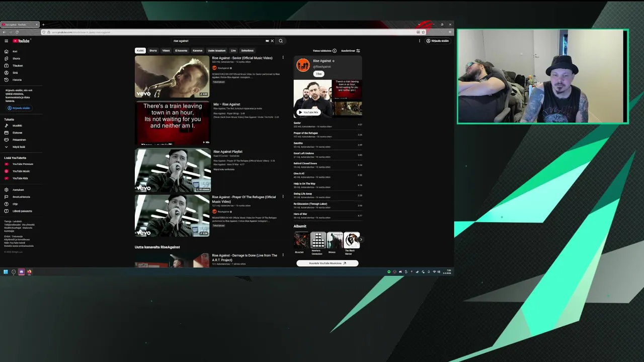Screen dimensions: 644x362
Task: Click the search magnifier button
Action: click(x=281, y=41)
